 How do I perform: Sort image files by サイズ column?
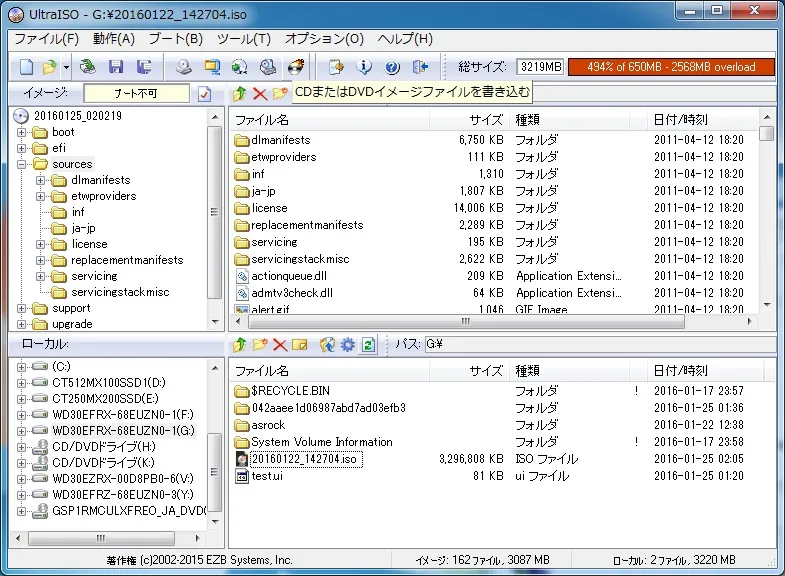[x=469, y=120]
